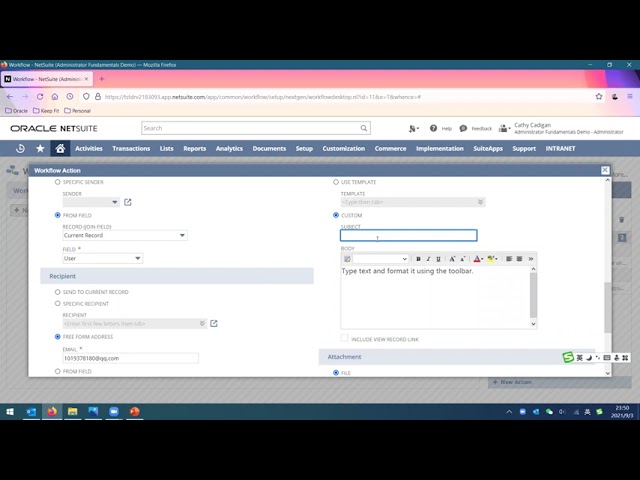Open the Shortcuts star icon

(40, 149)
